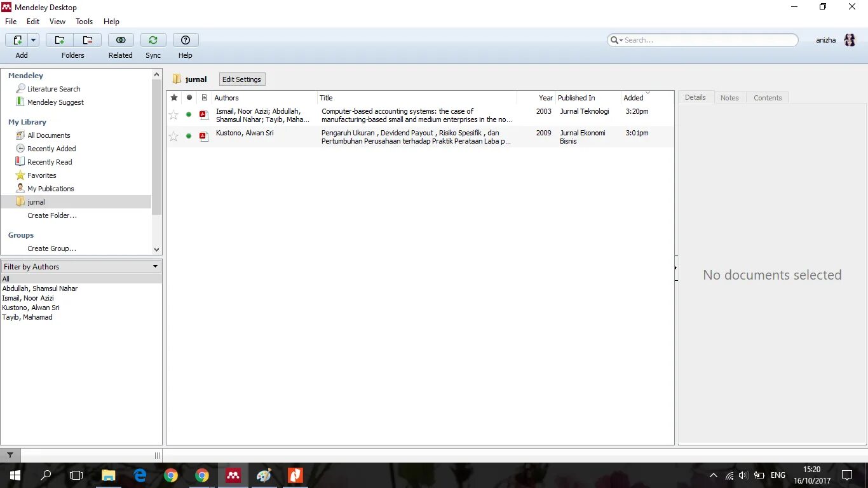Viewport: 868px width, 488px height.
Task: Click the filter funnel icon at bottom
Action: point(10,456)
